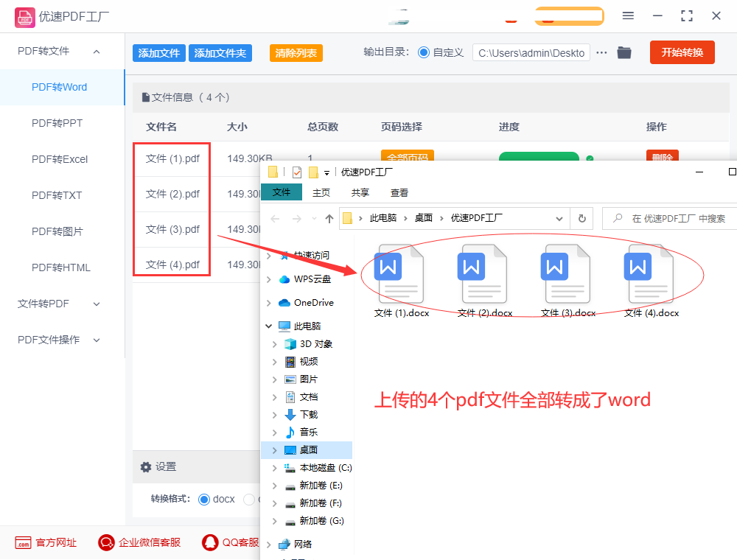The height and width of the screenshot is (560, 737).
Task: Open the hamburger menu in title bar
Action: tap(628, 16)
